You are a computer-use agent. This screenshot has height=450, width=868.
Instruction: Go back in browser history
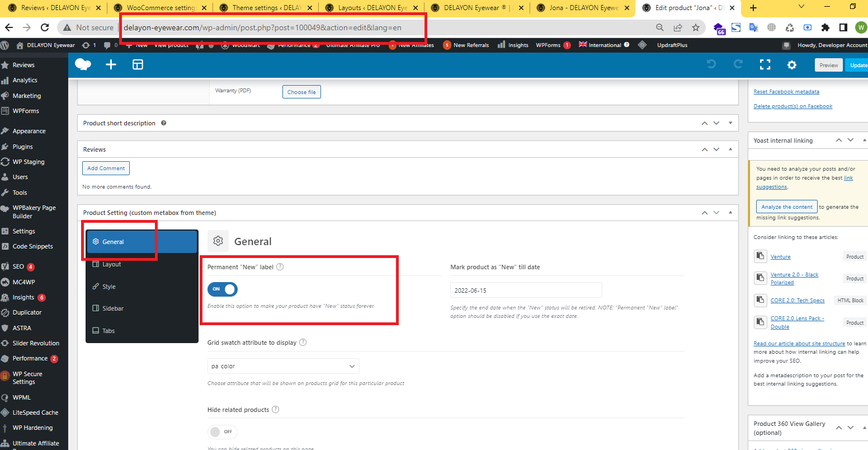click(x=10, y=27)
